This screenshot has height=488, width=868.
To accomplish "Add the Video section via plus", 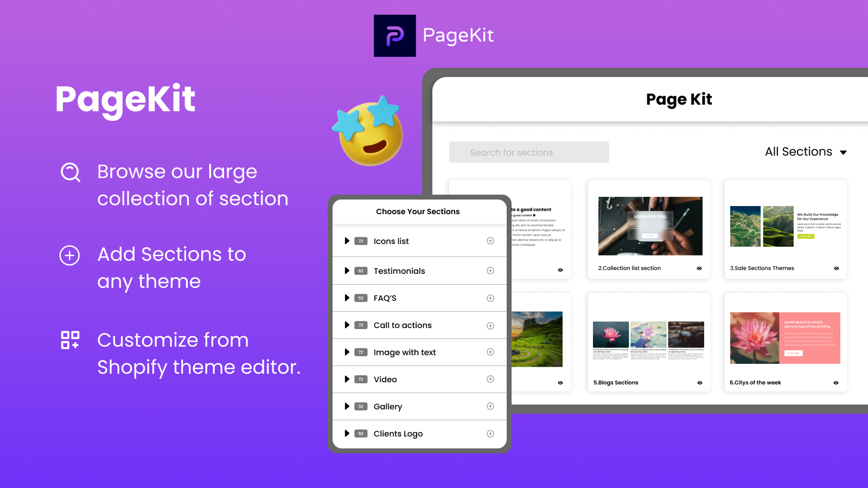I will (490, 379).
